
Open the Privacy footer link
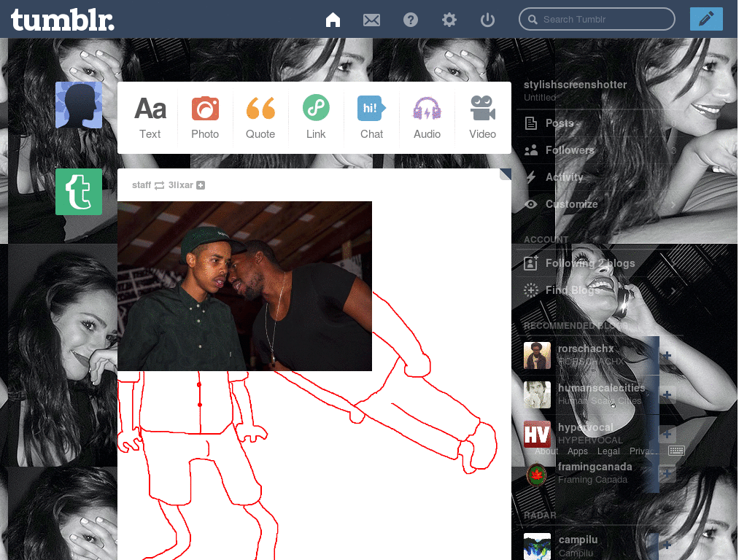643,451
